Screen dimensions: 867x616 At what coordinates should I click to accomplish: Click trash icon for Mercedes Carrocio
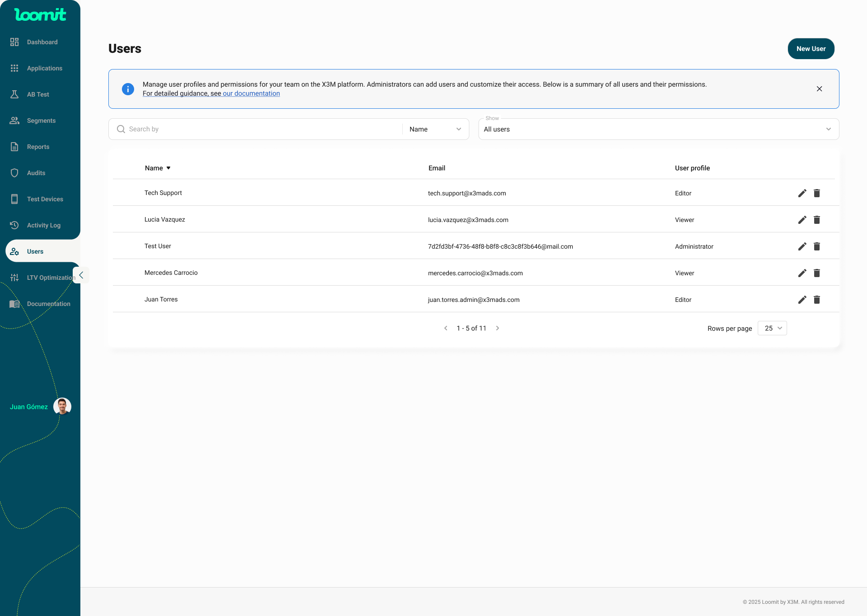tap(817, 273)
